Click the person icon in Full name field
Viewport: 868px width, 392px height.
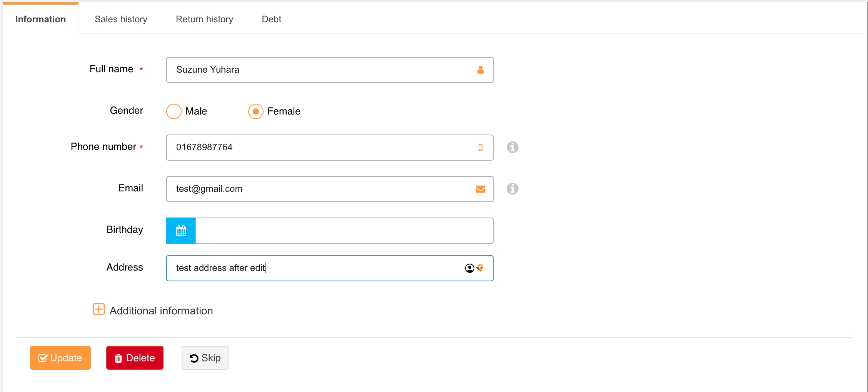pyautogui.click(x=480, y=70)
